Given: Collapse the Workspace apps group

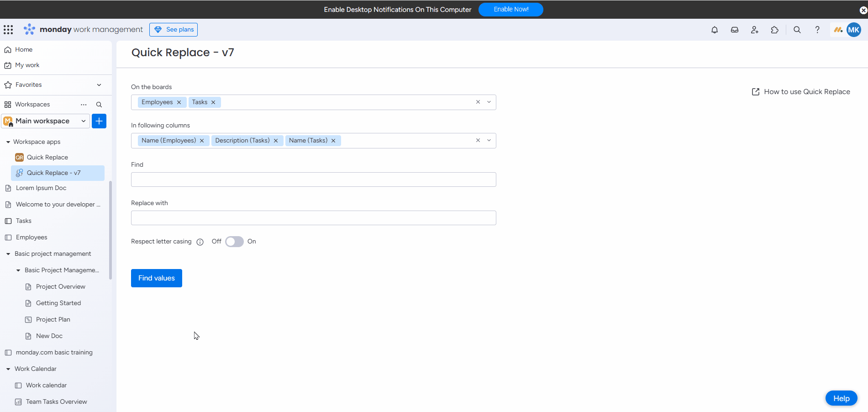Looking at the screenshot, I should [8, 142].
